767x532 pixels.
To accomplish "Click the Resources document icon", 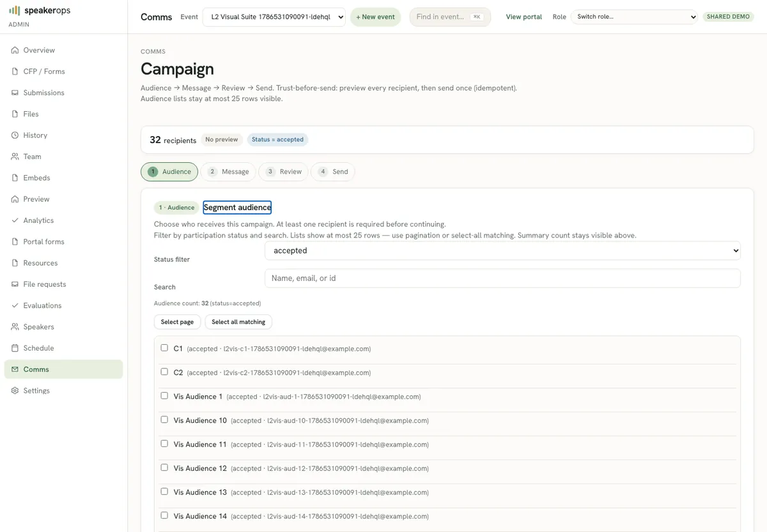I will pyautogui.click(x=15, y=263).
